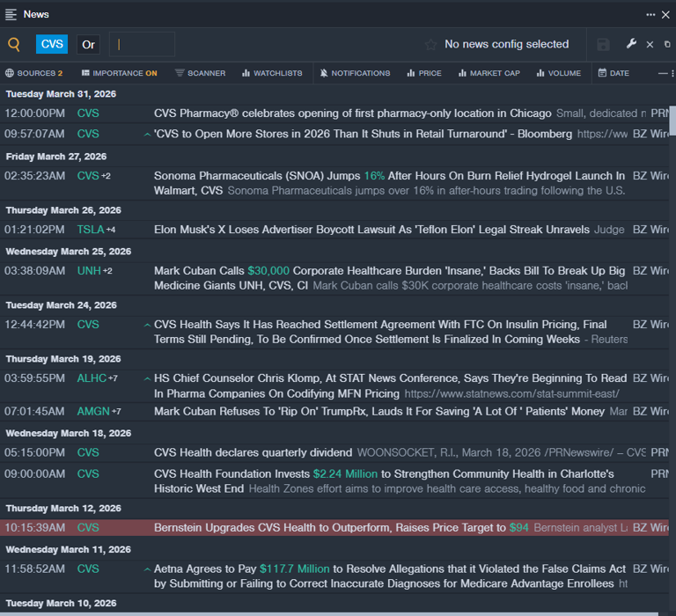Image resolution: width=676 pixels, height=616 pixels.
Task: Clear the search with the X icon
Action: (650, 45)
